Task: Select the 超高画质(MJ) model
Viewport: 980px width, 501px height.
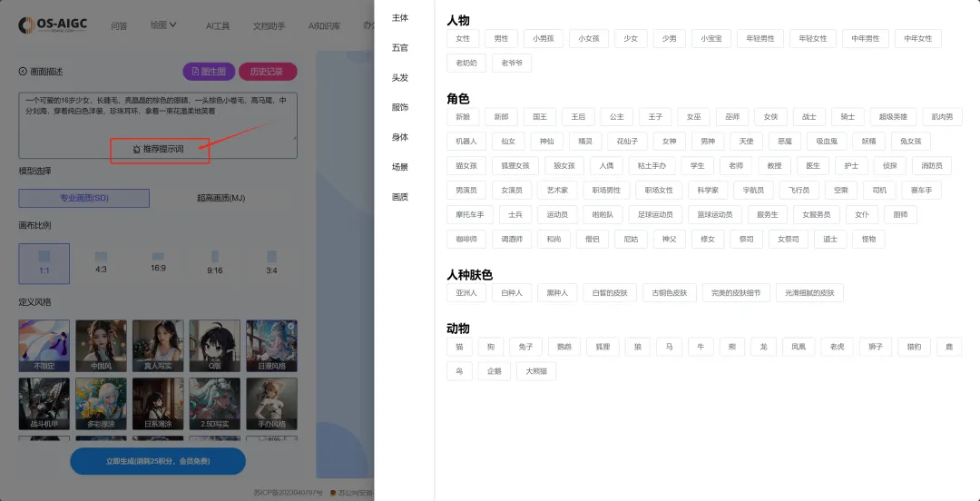Action: [221, 198]
